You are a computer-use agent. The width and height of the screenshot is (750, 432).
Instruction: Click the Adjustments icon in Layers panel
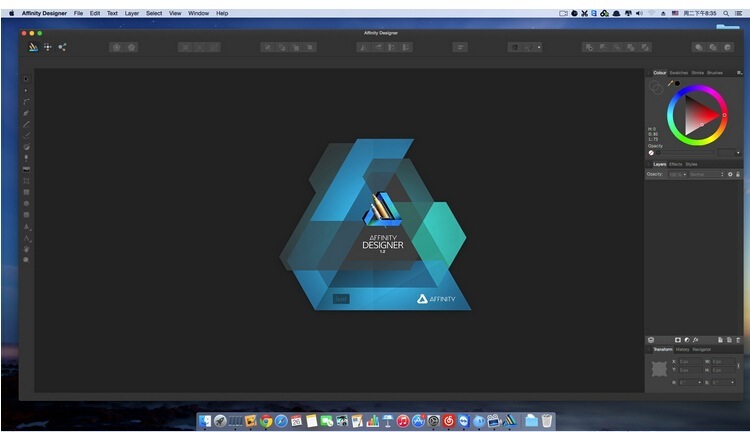coord(687,340)
